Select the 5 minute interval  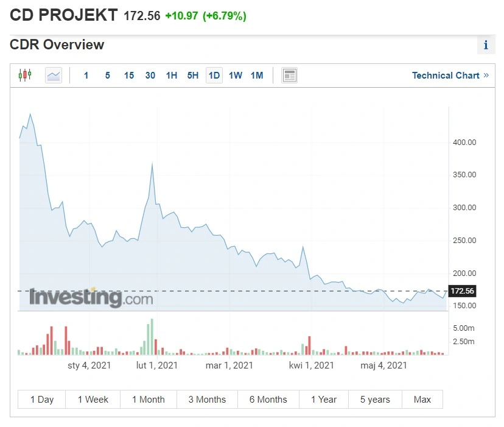(x=108, y=76)
